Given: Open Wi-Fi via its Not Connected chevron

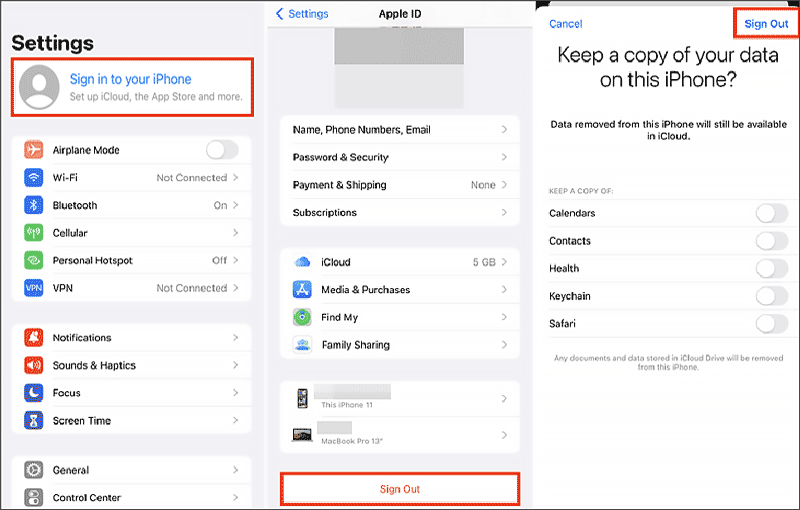Looking at the screenshot, I should 235,177.
